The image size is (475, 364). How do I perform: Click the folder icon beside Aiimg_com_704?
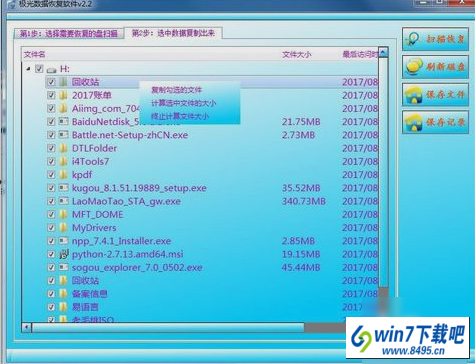(63, 108)
